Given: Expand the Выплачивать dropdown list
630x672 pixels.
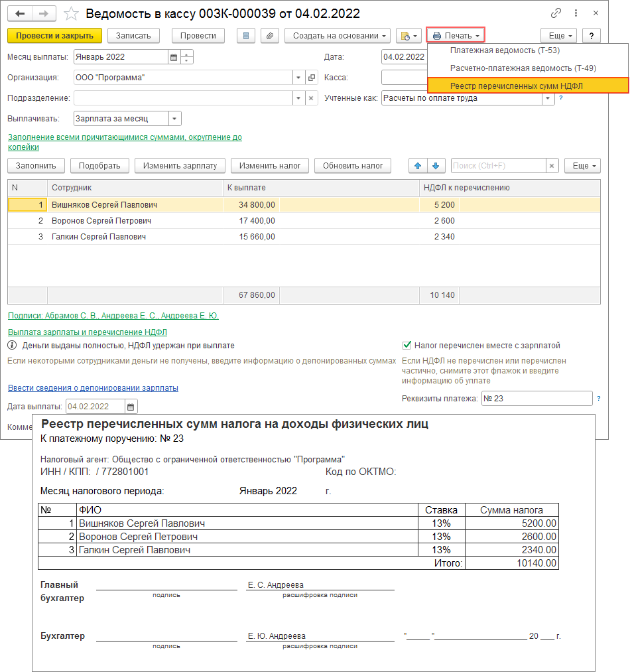Looking at the screenshot, I should pyautogui.click(x=174, y=119).
